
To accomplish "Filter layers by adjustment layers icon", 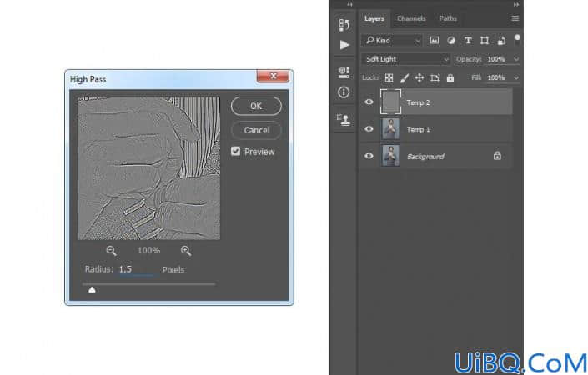I will pos(451,41).
